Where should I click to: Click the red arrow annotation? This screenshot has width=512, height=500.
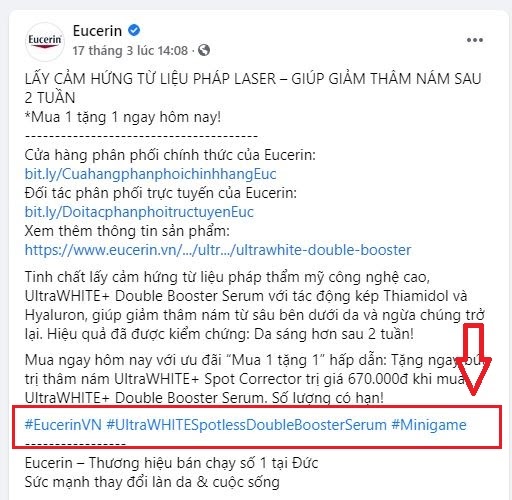(473, 359)
